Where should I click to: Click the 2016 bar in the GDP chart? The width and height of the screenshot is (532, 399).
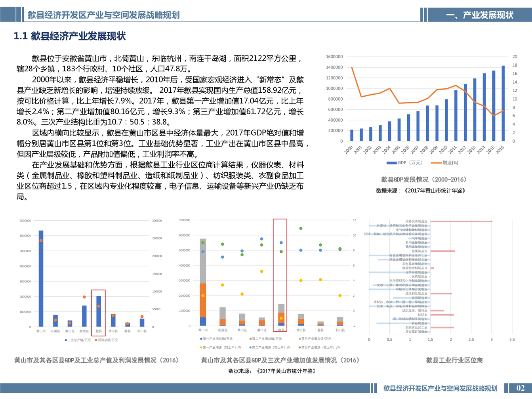[x=503, y=103]
